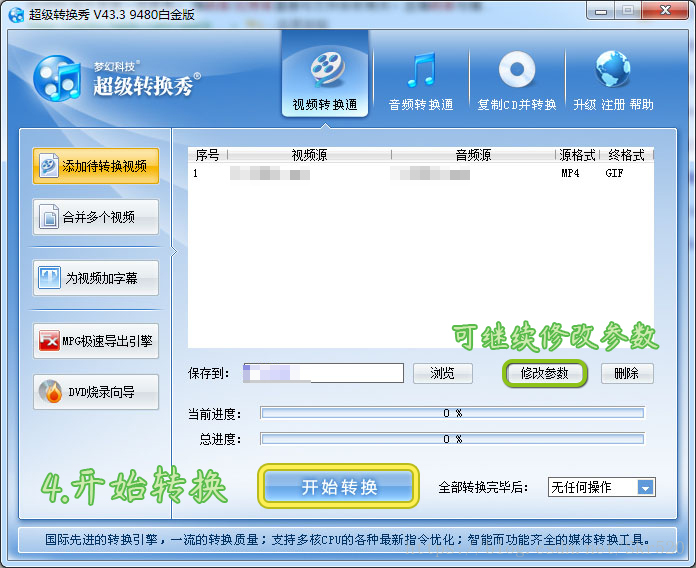Click 为视频加字幕 subtitle button
Viewport: 696px width, 568px height.
click(96, 278)
